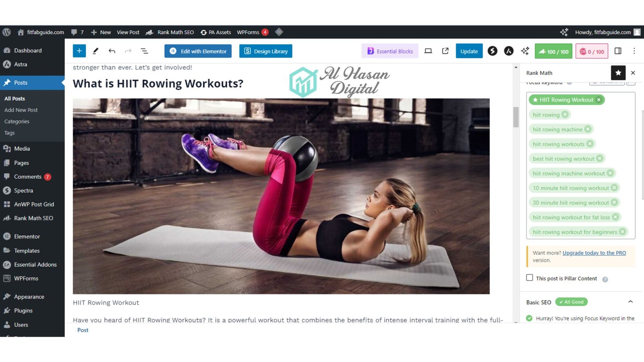The image size is (644, 362).
Task: Open the New content menu in admin bar
Action: pyautogui.click(x=101, y=32)
